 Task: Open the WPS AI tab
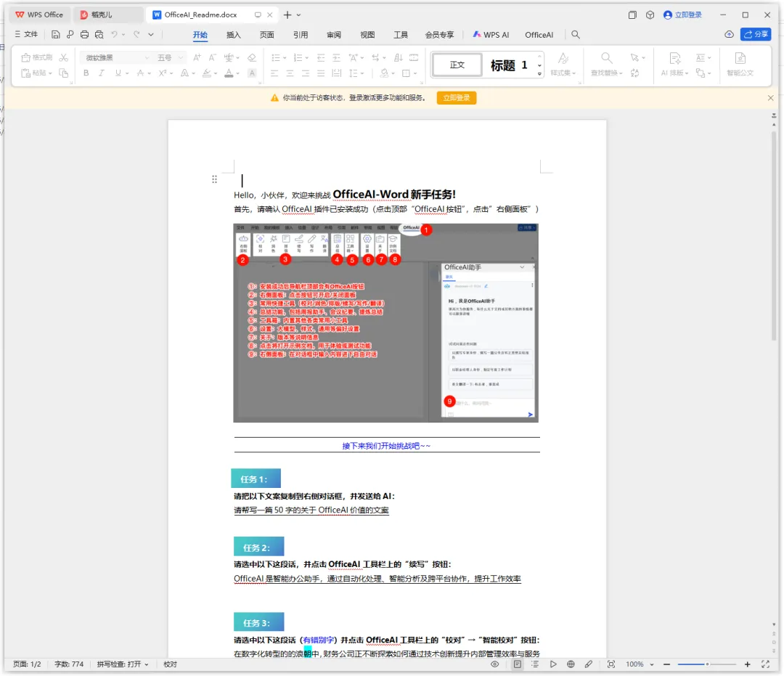point(491,35)
